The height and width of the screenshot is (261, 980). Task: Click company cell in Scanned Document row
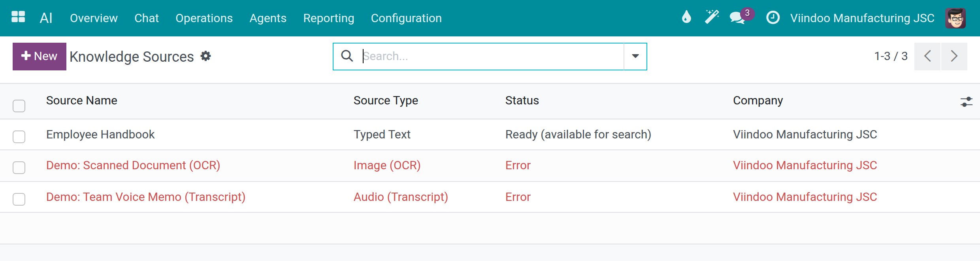[x=805, y=165]
